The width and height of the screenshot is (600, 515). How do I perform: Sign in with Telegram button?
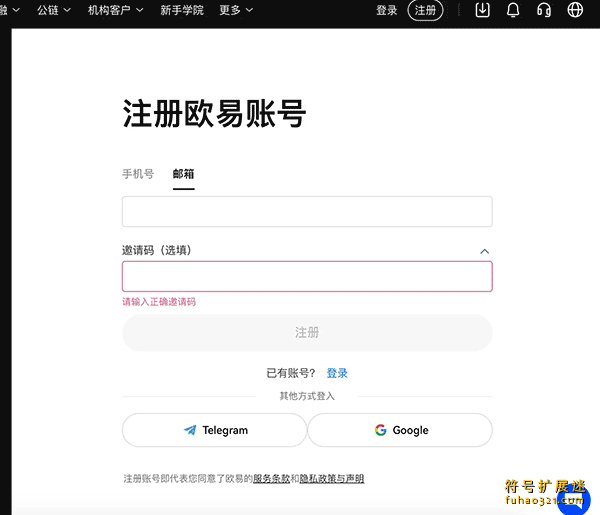(x=215, y=430)
